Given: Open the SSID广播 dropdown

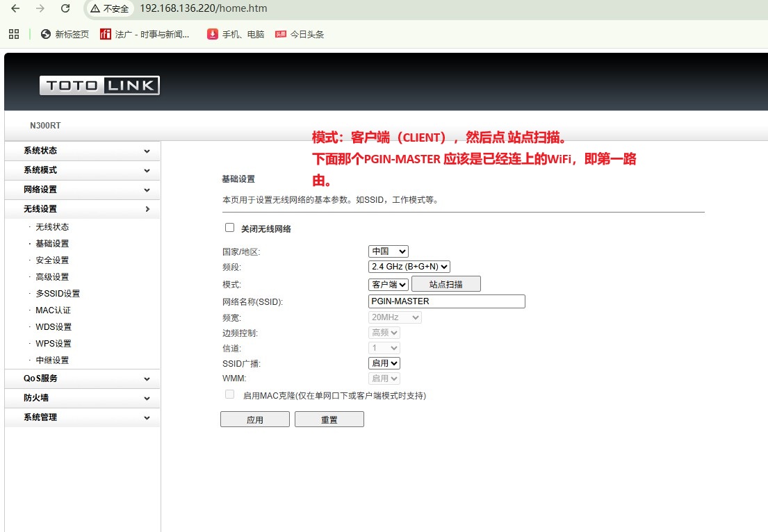Looking at the screenshot, I should click(x=384, y=363).
